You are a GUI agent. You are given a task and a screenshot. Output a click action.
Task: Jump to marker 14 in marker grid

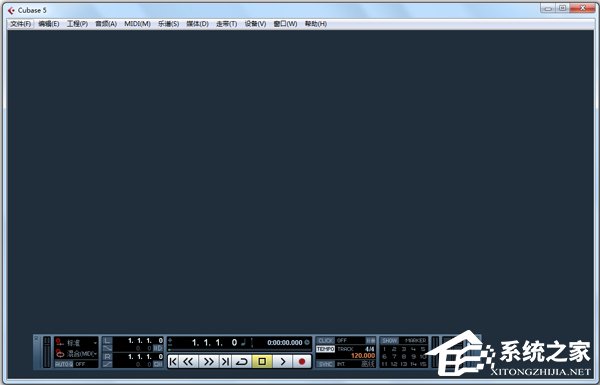coord(413,364)
